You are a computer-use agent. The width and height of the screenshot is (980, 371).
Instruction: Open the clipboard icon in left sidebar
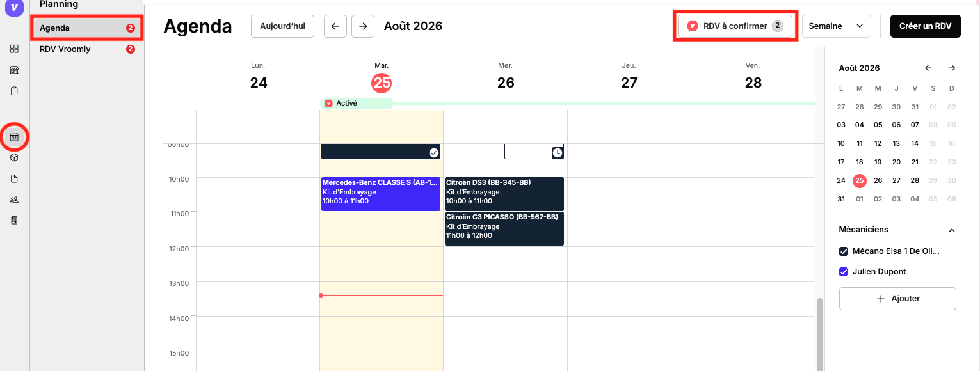point(14,91)
